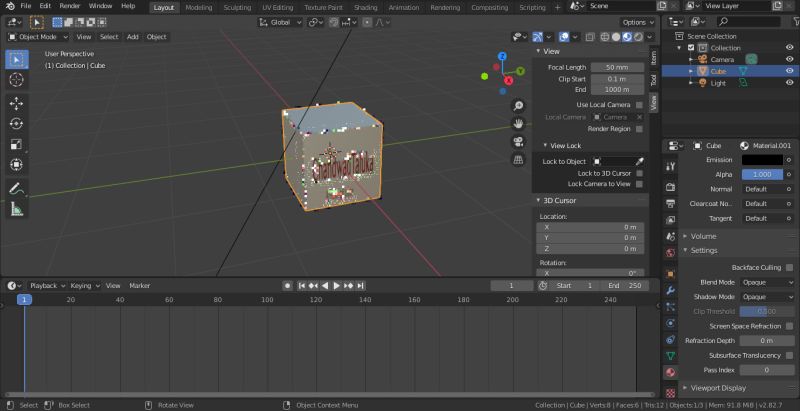Enable Lock Camera to View checkbox
This screenshot has width=800, height=411.
639,184
